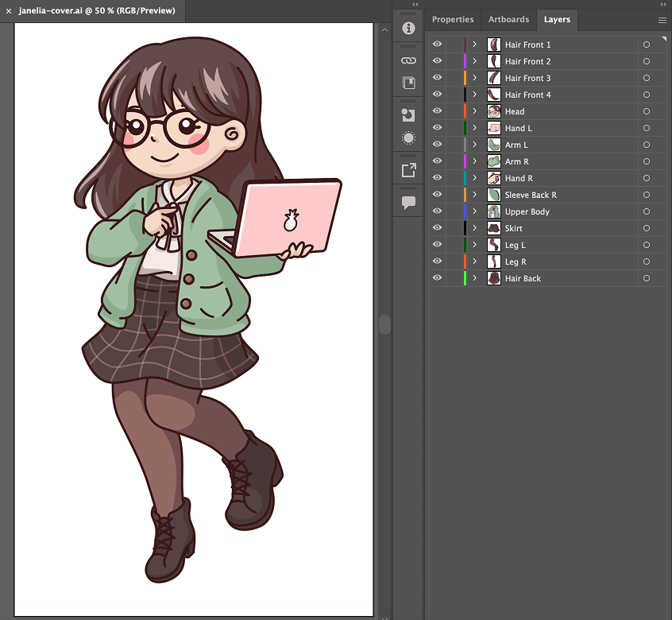672x620 pixels.
Task: Open the Comments panel icon
Action: [409, 202]
